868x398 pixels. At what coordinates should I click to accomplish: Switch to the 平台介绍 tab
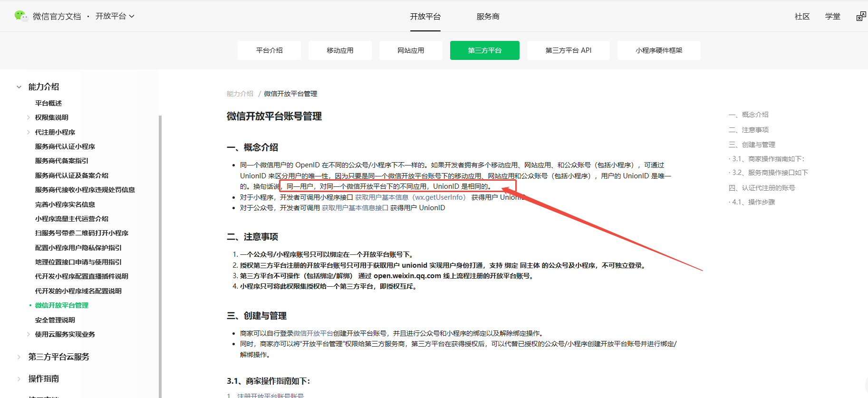tap(270, 50)
